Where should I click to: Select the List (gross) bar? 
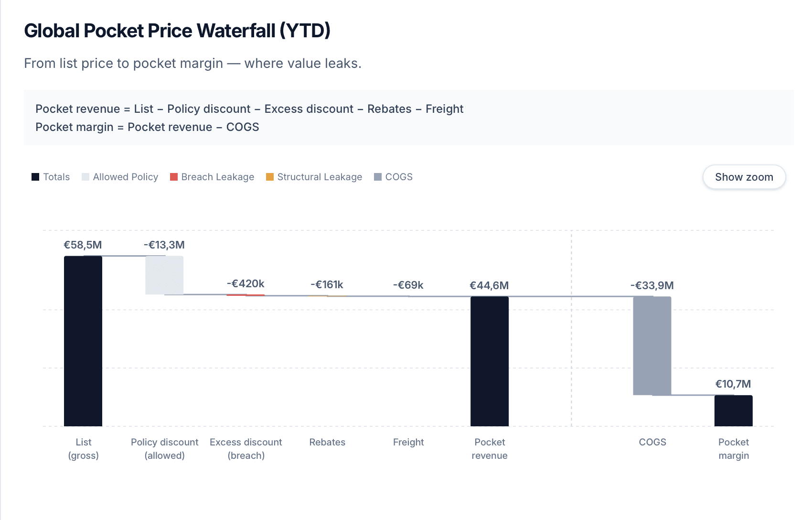tap(83, 341)
